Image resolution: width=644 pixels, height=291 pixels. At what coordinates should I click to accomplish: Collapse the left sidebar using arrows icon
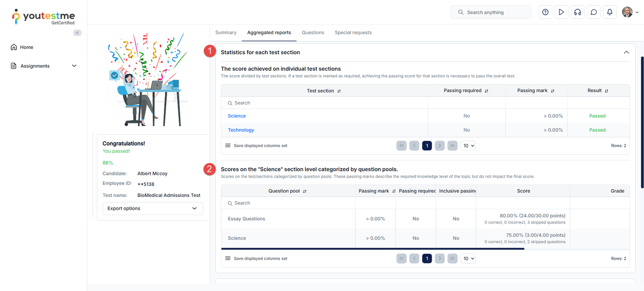(x=77, y=33)
